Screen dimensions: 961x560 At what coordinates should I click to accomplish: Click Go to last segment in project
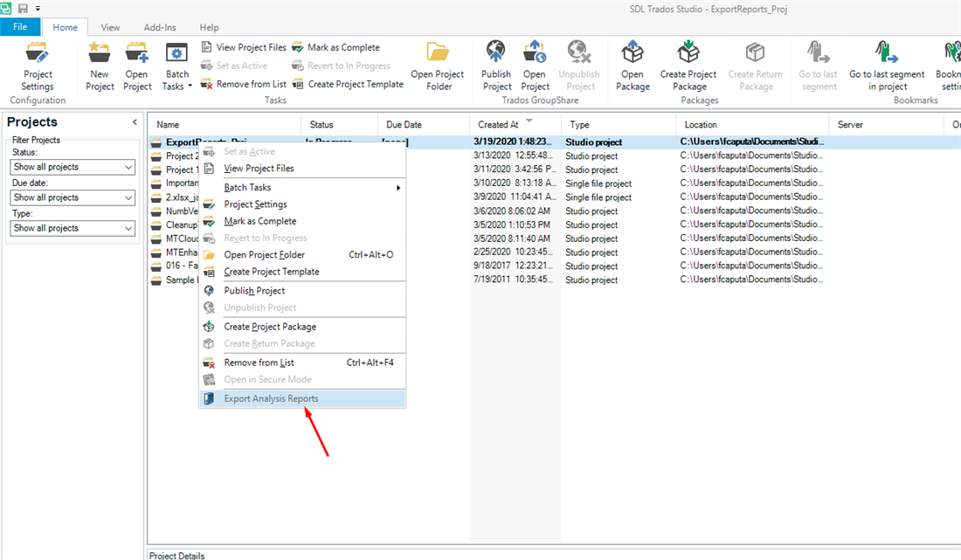pyautogui.click(x=887, y=66)
